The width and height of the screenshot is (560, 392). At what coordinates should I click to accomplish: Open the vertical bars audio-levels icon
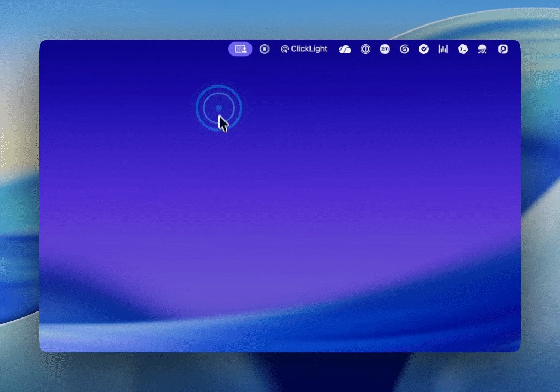(x=443, y=49)
